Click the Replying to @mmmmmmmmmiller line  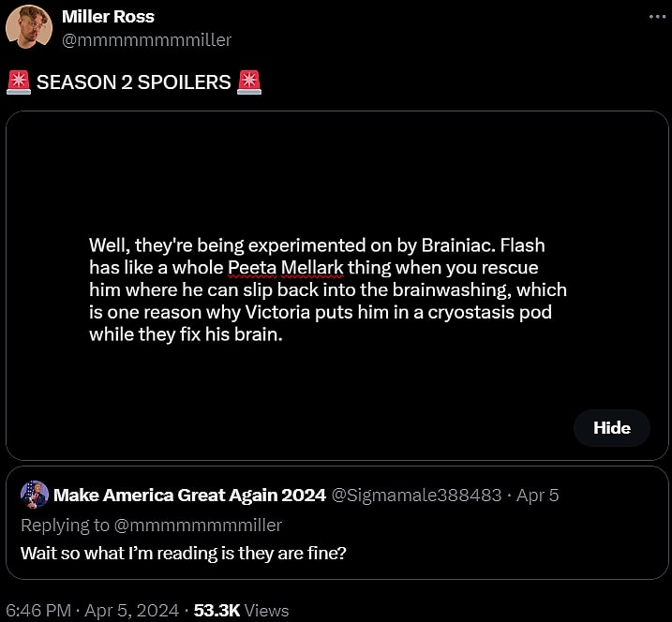tap(151, 525)
